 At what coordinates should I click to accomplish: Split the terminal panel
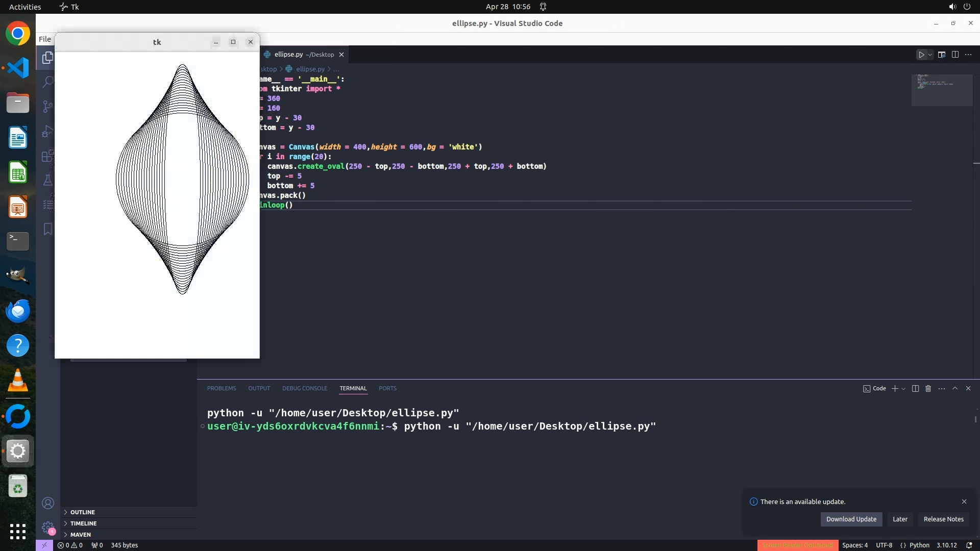[x=915, y=388]
